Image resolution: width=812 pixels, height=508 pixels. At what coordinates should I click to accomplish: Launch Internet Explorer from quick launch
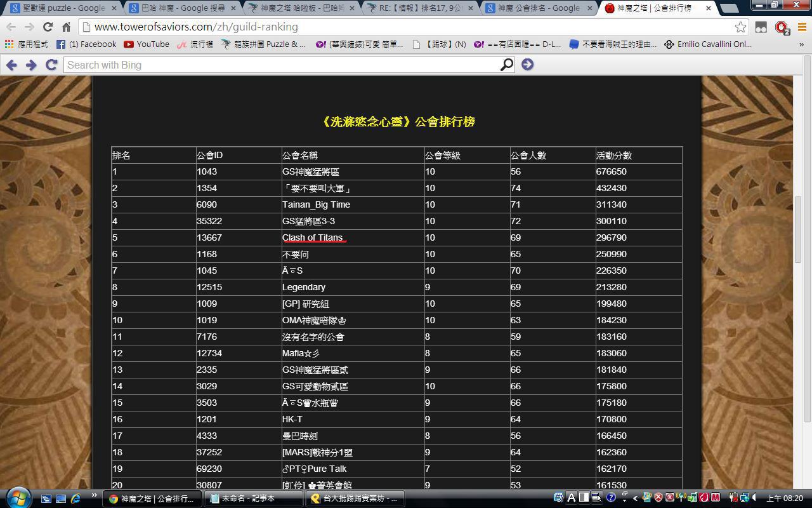[x=75, y=498]
